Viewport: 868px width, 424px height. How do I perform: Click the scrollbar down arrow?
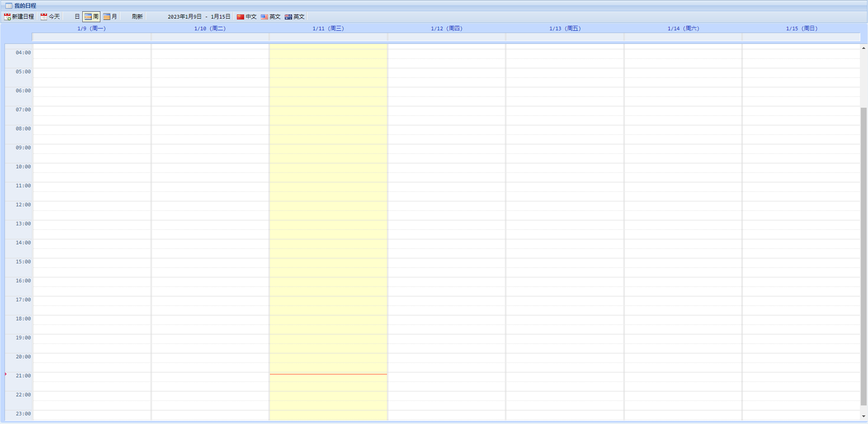click(x=863, y=416)
